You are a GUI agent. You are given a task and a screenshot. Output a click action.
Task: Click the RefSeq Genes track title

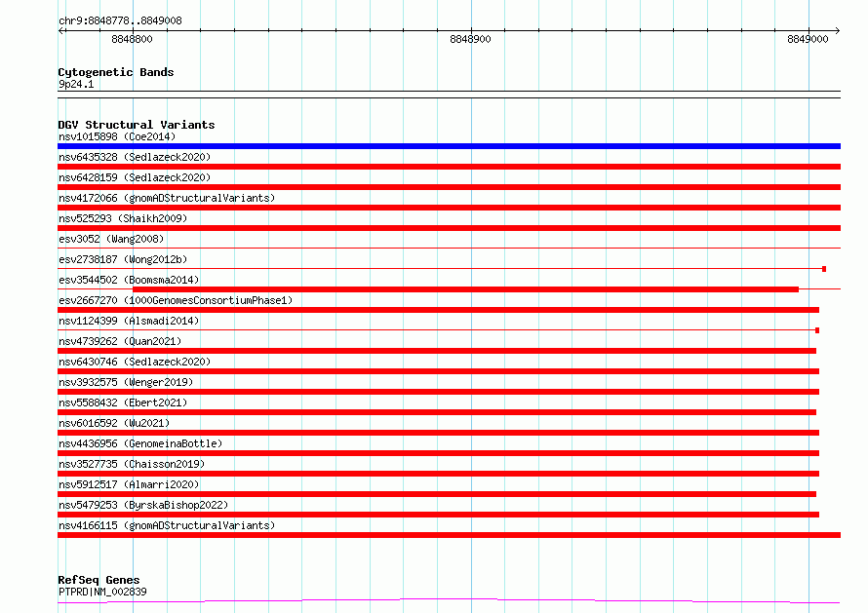point(99,580)
